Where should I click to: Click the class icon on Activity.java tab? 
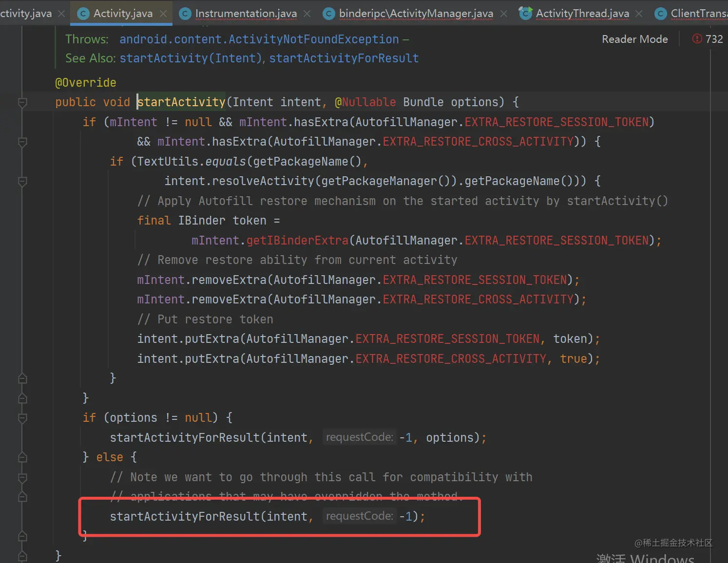(x=84, y=14)
